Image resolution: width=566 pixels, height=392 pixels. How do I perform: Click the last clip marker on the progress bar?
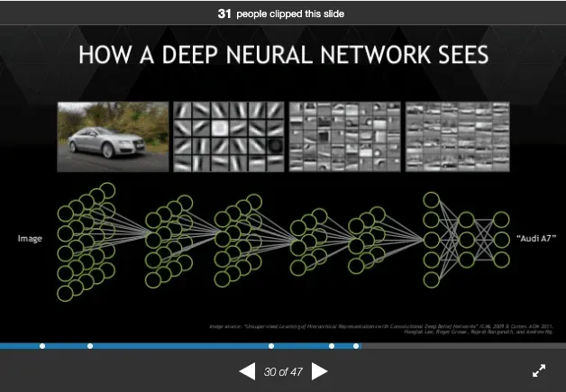[x=356, y=346]
